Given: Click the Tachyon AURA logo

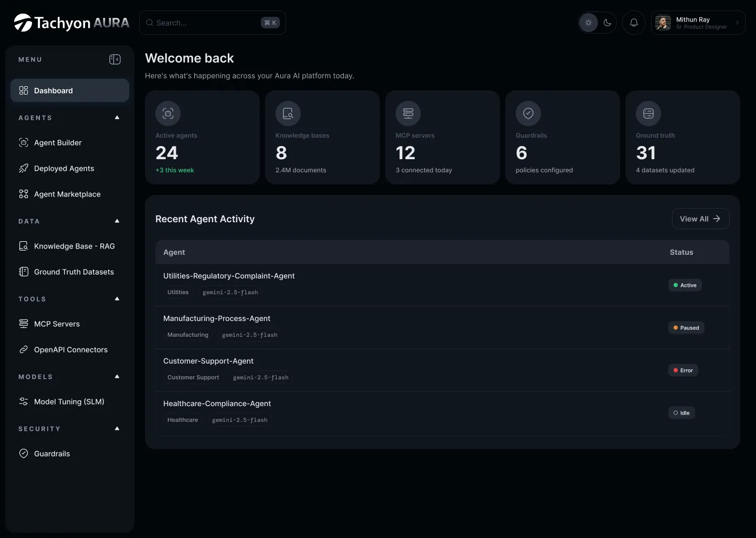Looking at the screenshot, I should pyautogui.click(x=71, y=23).
